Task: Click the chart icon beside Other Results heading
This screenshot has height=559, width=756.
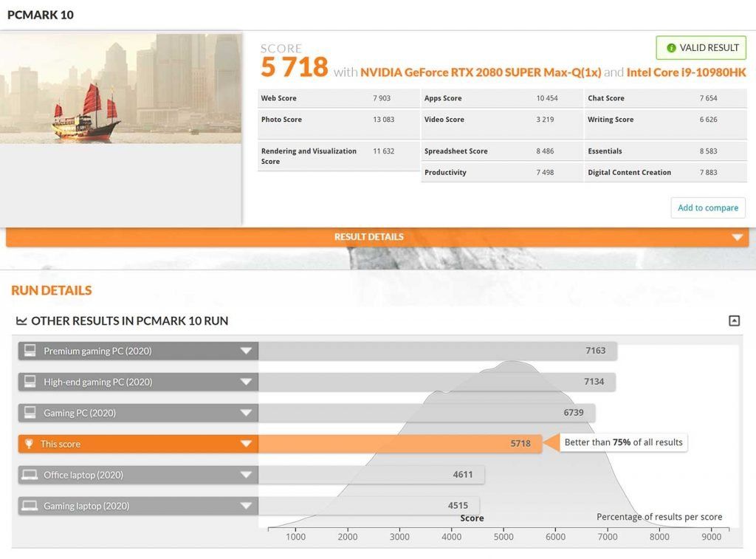Action: (x=21, y=320)
